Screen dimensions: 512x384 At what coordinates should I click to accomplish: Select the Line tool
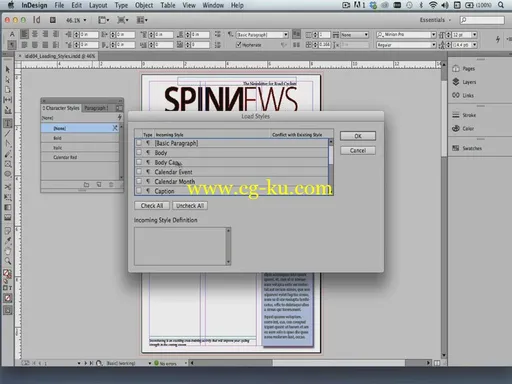8,133
